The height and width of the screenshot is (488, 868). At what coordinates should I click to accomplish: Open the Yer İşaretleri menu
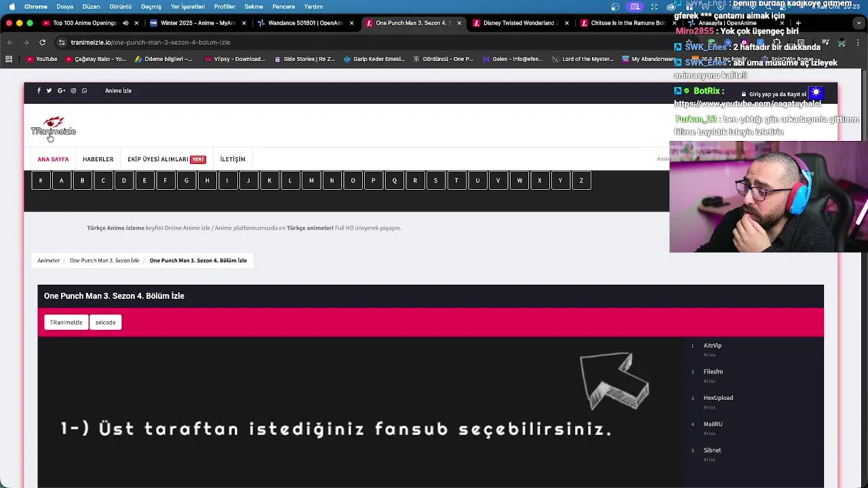[188, 7]
